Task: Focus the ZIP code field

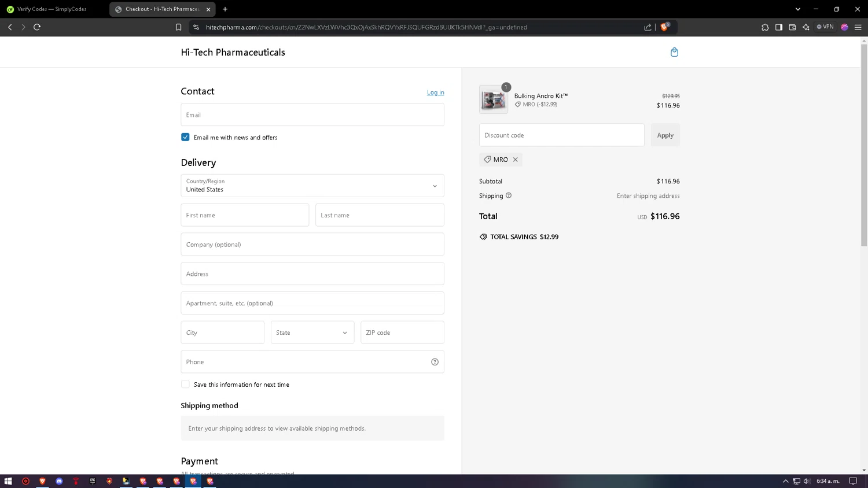Action: [x=402, y=332]
